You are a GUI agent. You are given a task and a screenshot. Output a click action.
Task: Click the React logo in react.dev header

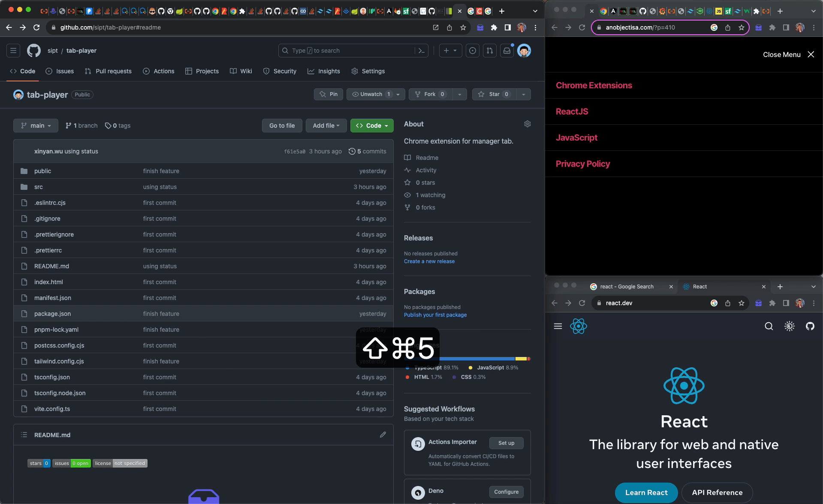[579, 326]
